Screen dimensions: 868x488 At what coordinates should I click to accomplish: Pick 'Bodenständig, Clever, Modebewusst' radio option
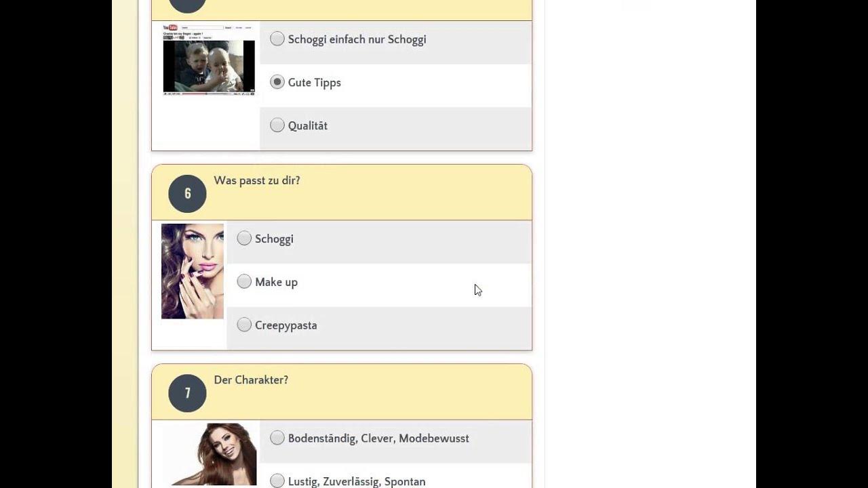(x=277, y=438)
